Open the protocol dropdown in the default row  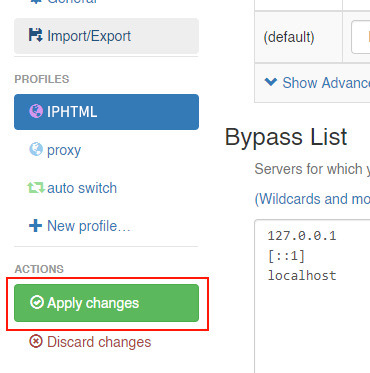pos(360,37)
